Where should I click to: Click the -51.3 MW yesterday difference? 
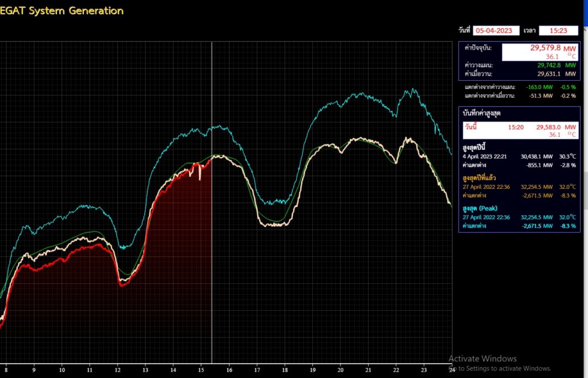click(x=541, y=96)
